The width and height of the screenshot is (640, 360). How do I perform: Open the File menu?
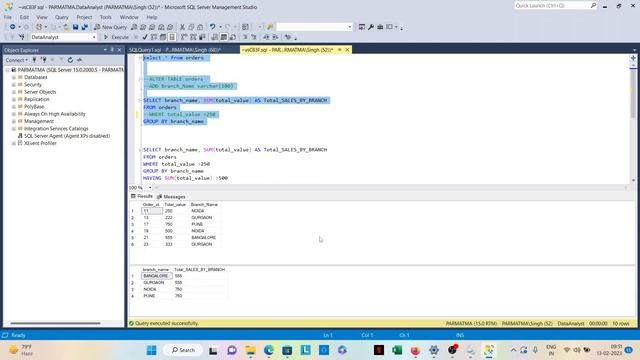click(x=8, y=17)
